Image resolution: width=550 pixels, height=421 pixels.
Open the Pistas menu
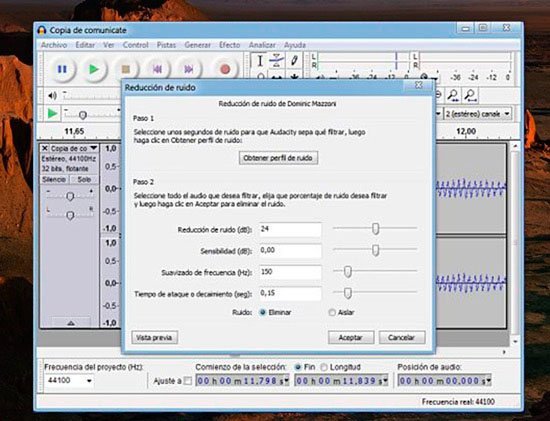click(166, 45)
